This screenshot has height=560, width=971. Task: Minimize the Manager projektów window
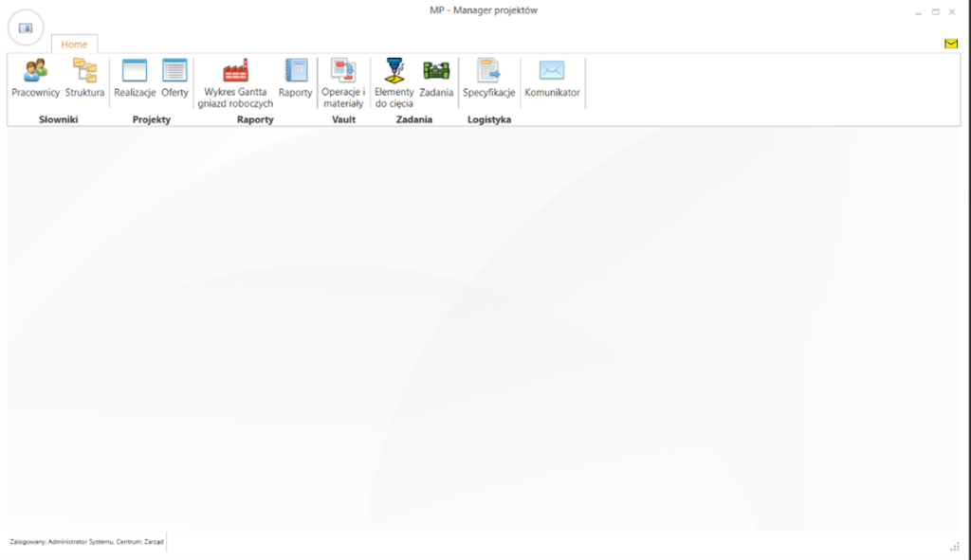coord(918,11)
